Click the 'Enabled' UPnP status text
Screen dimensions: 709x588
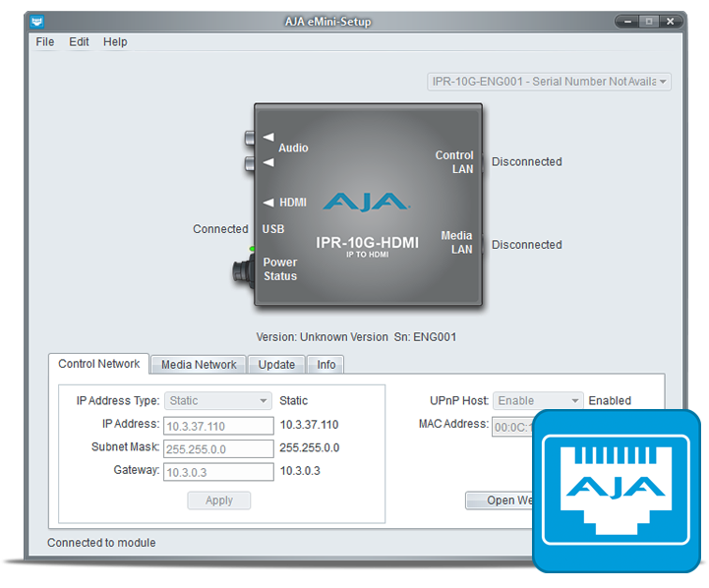[x=610, y=400]
